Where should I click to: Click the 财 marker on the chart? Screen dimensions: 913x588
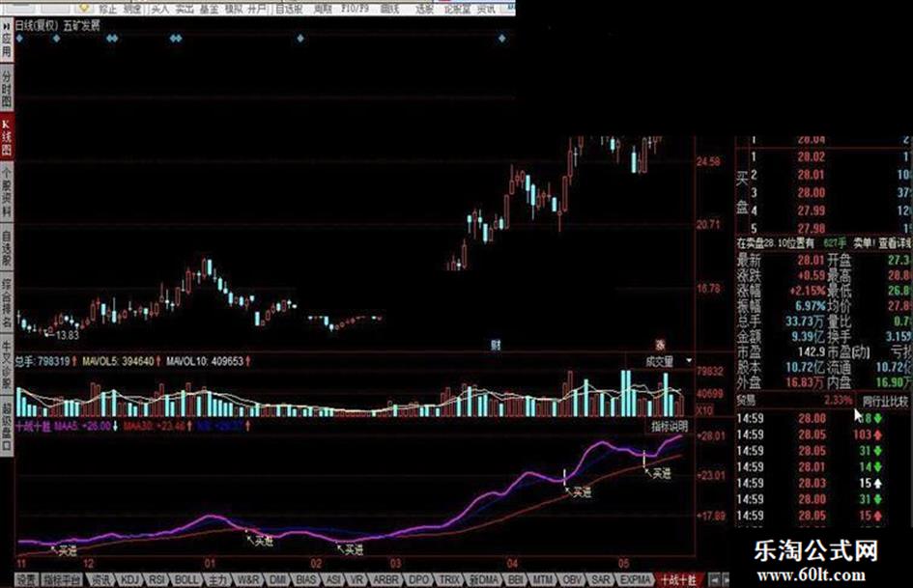pyautogui.click(x=496, y=345)
